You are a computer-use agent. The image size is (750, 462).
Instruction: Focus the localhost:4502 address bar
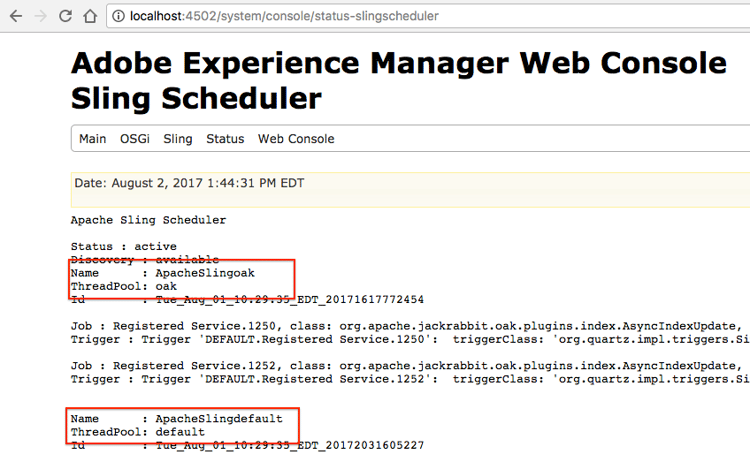428,16
